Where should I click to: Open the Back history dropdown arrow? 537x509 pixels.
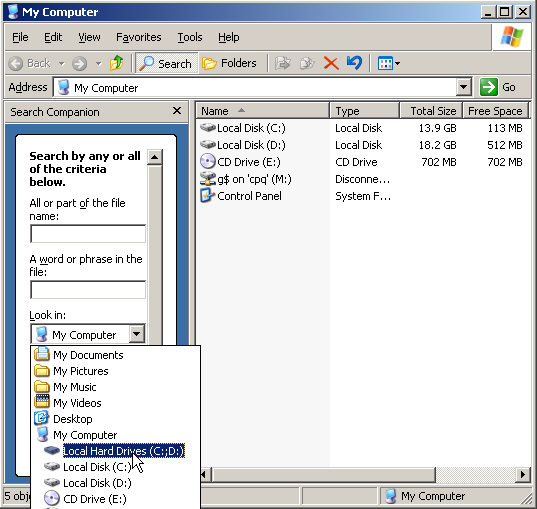click(x=62, y=64)
